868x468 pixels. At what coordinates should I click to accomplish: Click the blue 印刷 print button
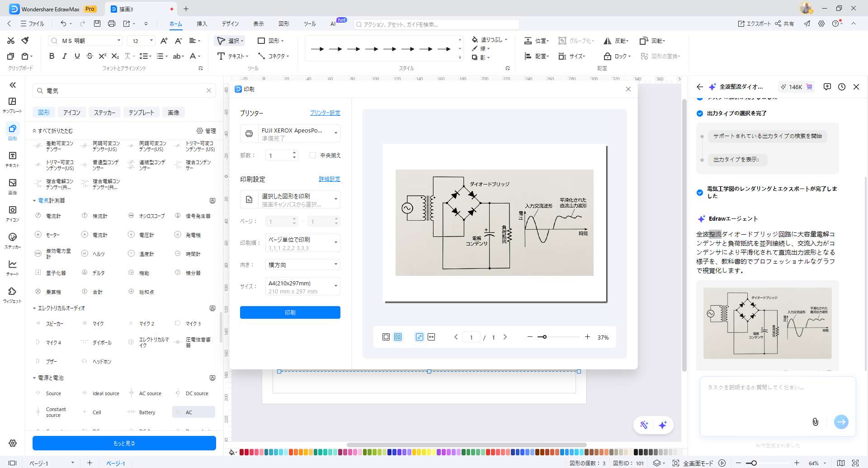point(290,312)
